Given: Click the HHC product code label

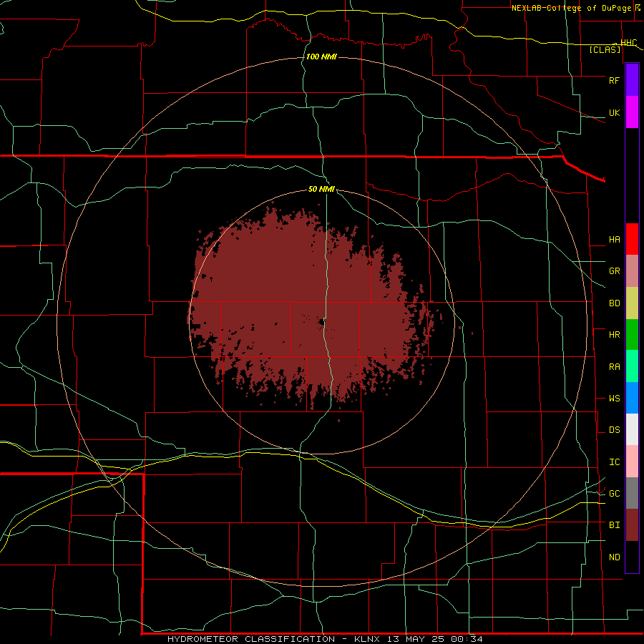Looking at the screenshot, I should 628,43.
